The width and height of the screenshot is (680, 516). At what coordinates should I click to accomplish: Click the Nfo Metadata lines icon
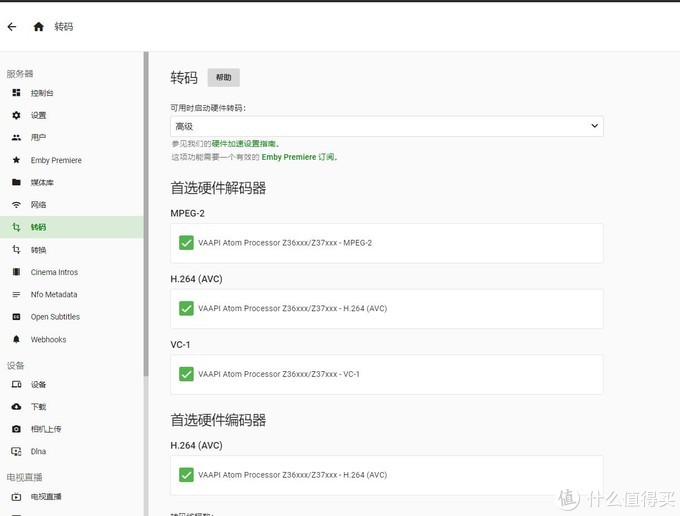pyautogui.click(x=16, y=294)
